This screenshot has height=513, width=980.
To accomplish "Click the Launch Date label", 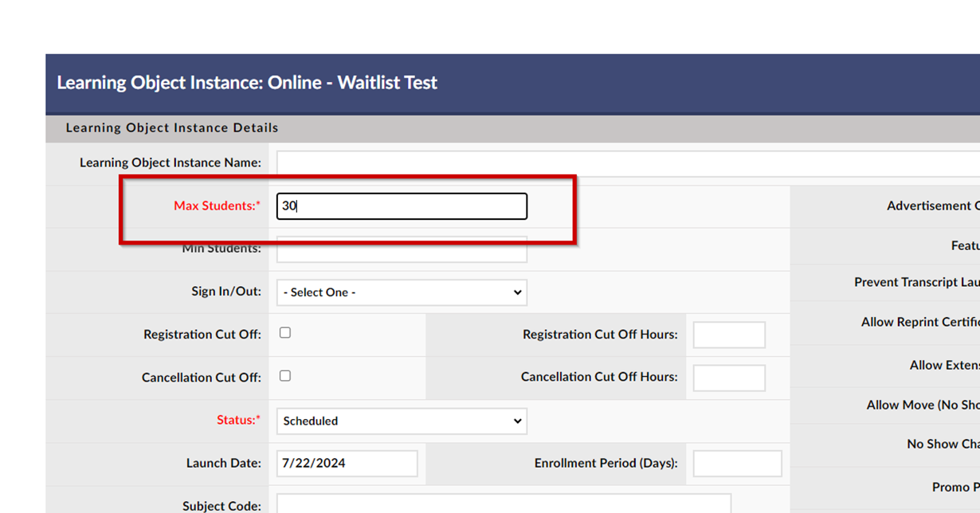I will [224, 463].
